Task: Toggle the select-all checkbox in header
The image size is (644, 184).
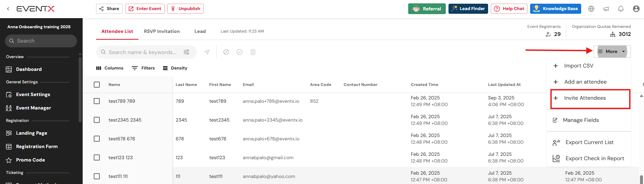Action: click(x=97, y=85)
